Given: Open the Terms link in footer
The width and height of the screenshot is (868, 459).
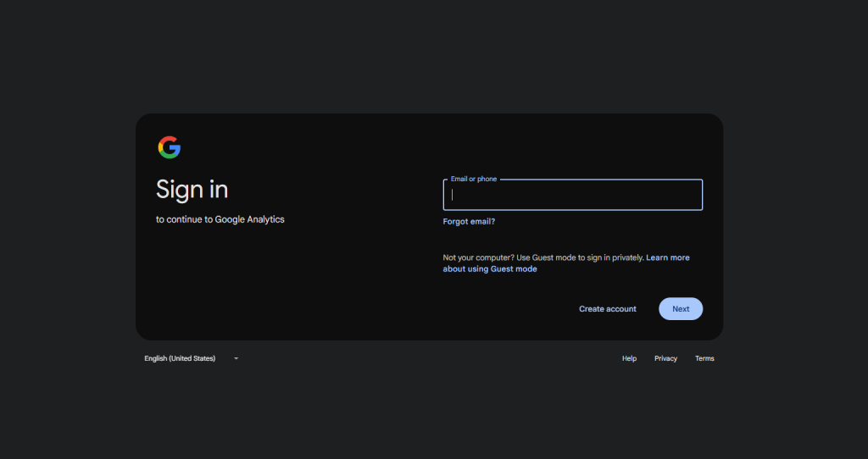Looking at the screenshot, I should point(704,359).
